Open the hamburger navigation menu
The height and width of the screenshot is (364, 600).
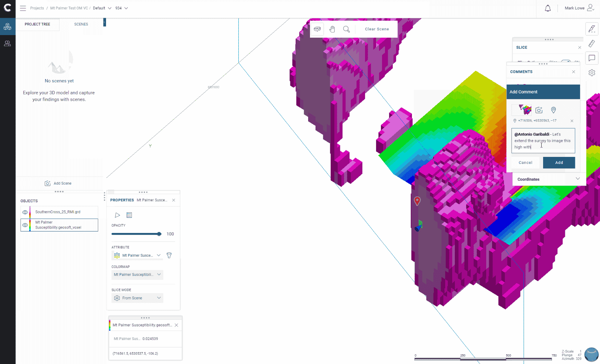click(23, 8)
